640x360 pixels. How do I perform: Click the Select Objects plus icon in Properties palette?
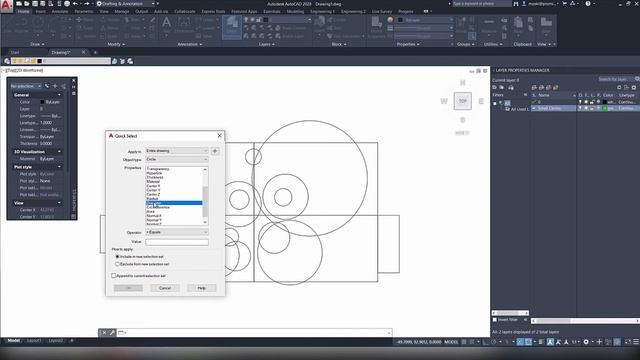pyautogui.click(x=55, y=86)
